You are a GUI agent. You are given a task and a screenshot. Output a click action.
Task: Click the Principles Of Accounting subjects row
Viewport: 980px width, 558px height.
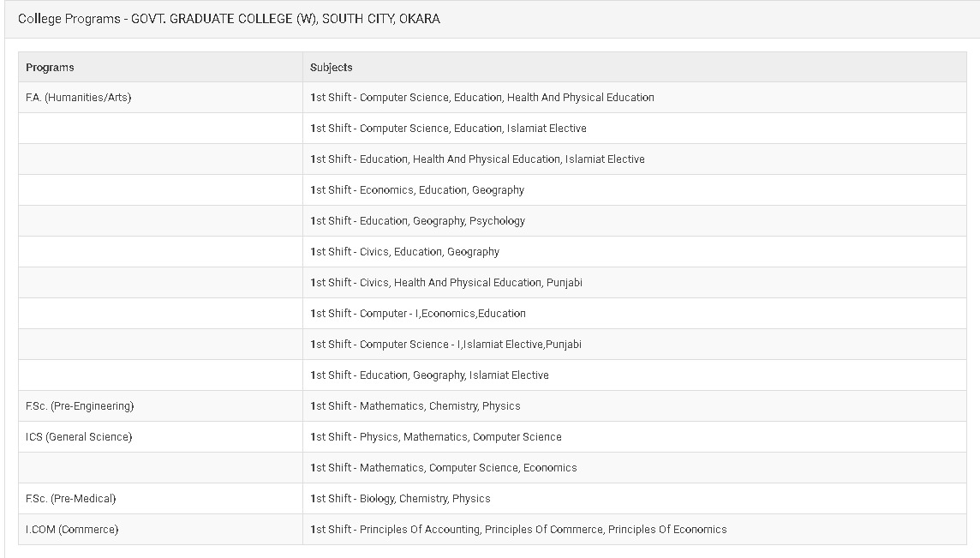635,529
